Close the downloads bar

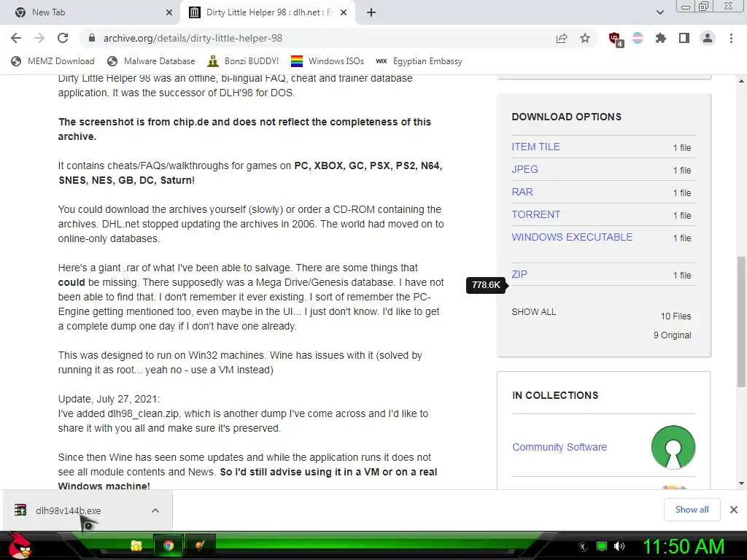(734, 510)
